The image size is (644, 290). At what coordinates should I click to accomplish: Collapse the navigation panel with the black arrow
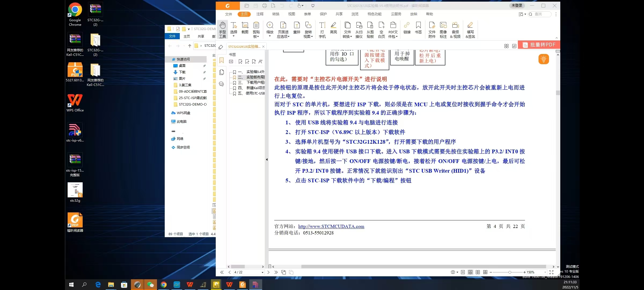tap(267, 160)
